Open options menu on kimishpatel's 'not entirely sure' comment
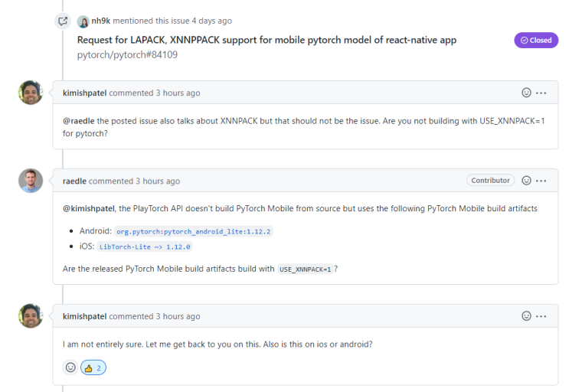The height and width of the screenshot is (392, 569). tap(541, 316)
